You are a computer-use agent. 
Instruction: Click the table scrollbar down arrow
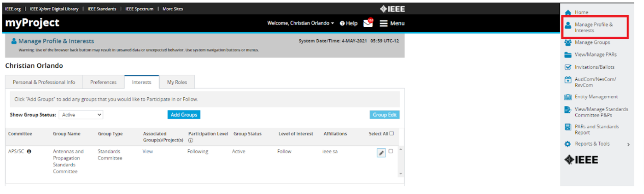click(400, 174)
